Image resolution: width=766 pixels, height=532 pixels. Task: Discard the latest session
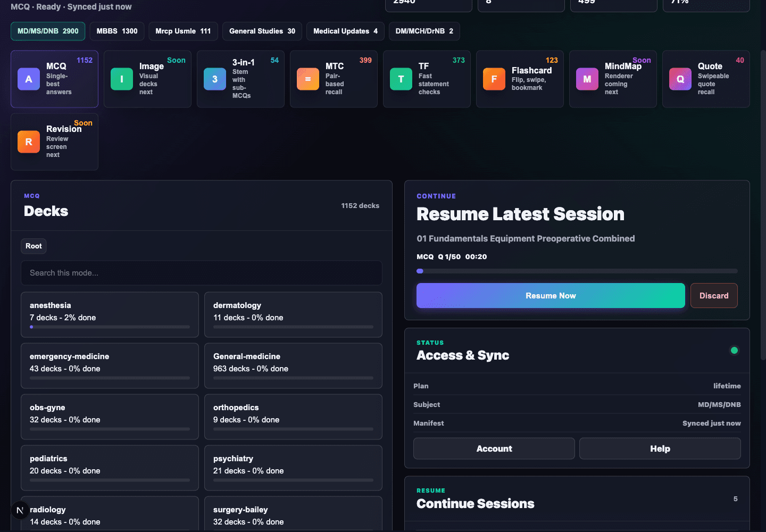[714, 296]
